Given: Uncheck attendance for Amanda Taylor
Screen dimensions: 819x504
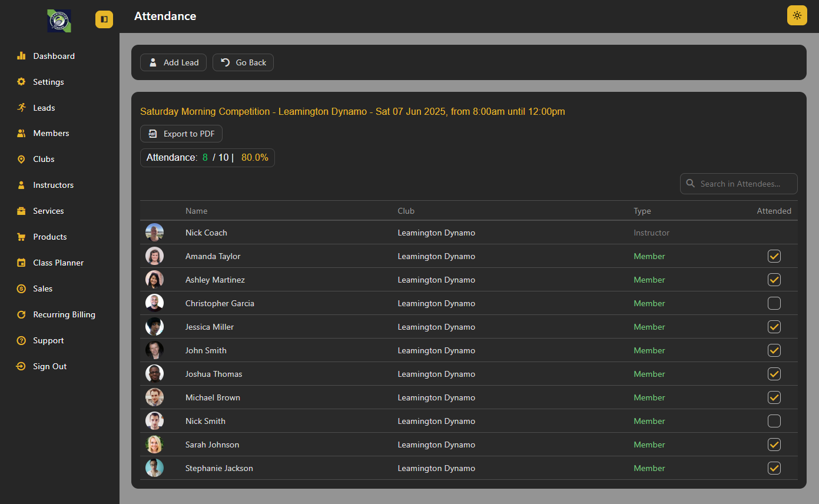Looking at the screenshot, I should coord(774,256).
